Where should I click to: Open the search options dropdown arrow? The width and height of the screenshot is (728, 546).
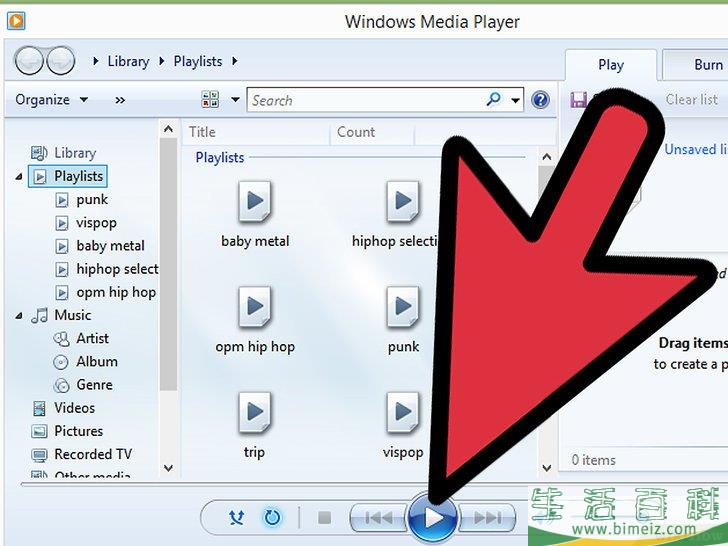point(515,100)
